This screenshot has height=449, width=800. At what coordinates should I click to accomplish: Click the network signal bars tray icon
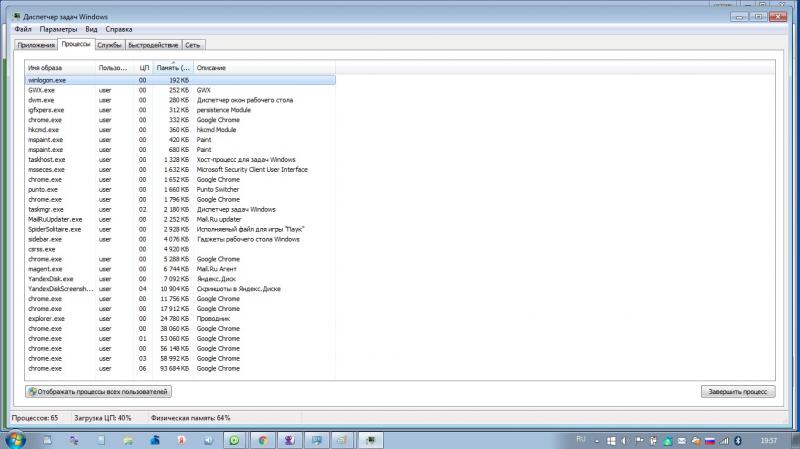tap(724, 440)
